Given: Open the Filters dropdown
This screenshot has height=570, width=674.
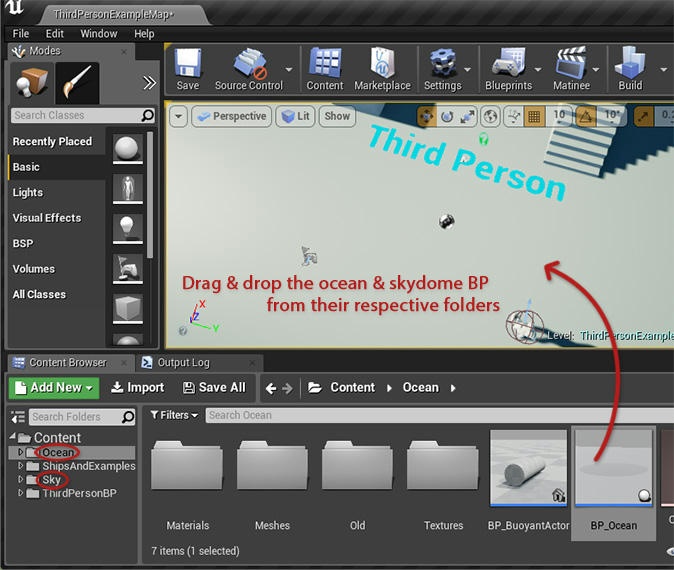Looking at the screenshot, I should 174,415.
